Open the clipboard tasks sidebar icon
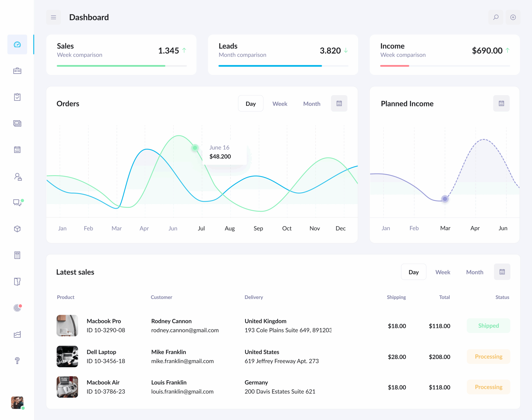This screenshot has width=532, height=420. coord(17,97)
